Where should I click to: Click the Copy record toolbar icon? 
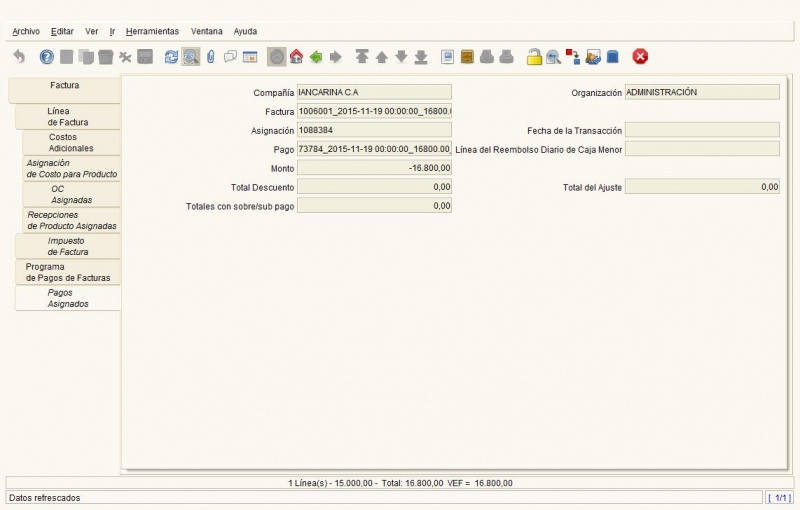pyautogui.click(x=86, y=57)
